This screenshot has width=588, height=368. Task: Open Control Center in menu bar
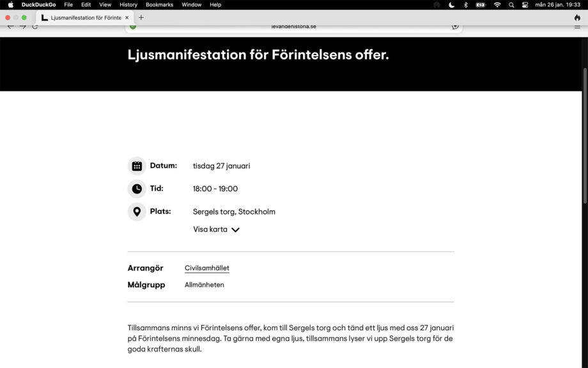click(525, 4)
